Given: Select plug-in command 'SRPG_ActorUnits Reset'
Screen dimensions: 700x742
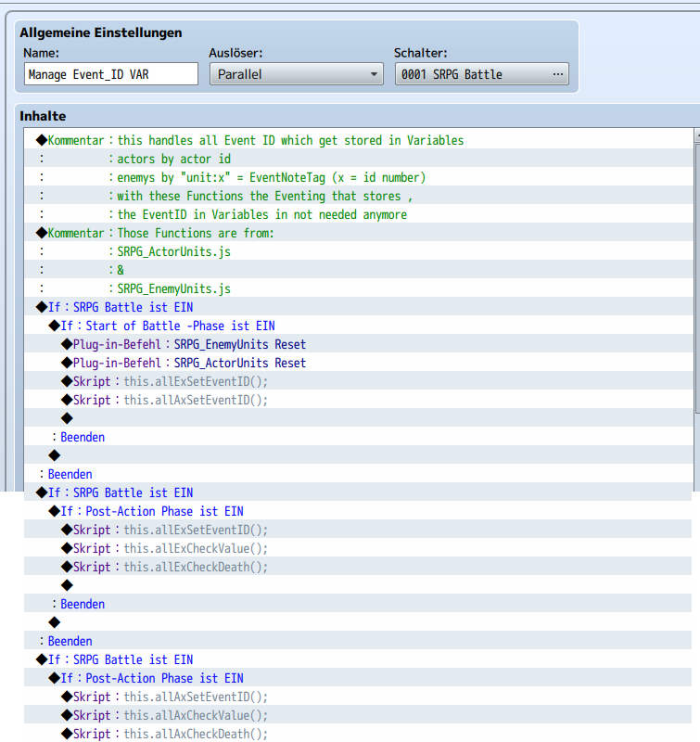Looking at the screenshot, I should pyautogui.click(x=359, y=363).
